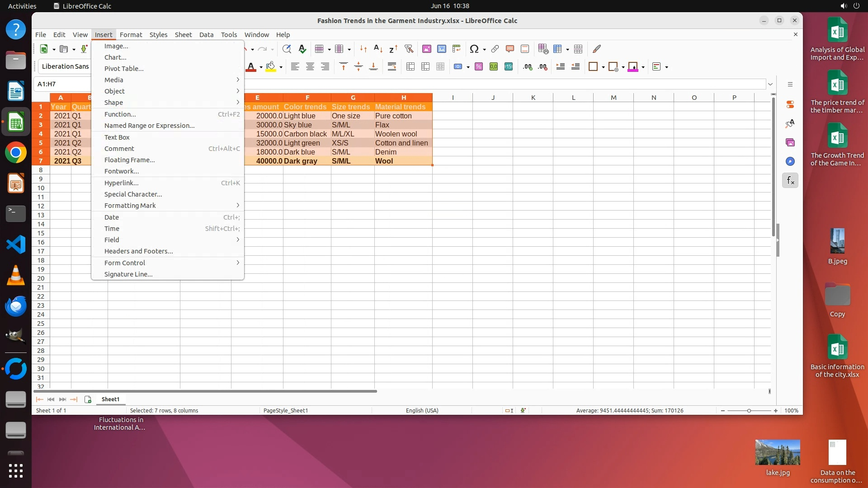Click the Insert Chart toolbar icon
This screenshot has width=868, height=488.
pyautogui.click(x=442, y=49)
